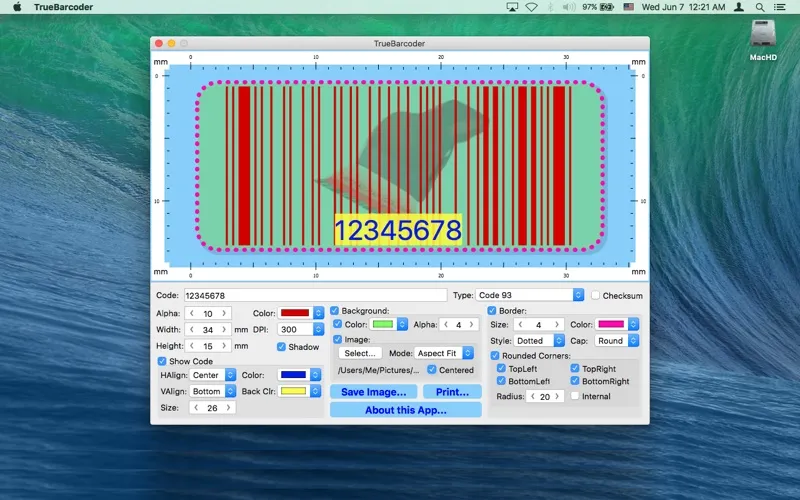Enable the Checksum checkbox
Viewport: 800px width, 500px height.
point(596,296)
